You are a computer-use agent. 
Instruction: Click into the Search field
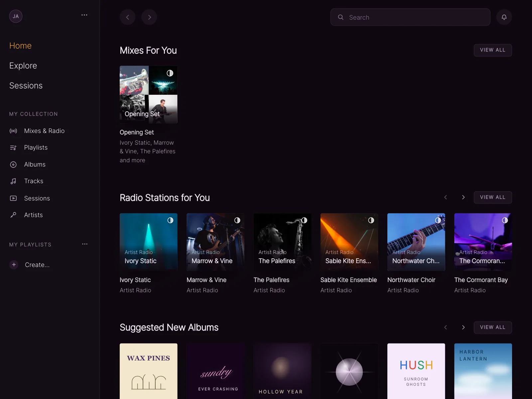point(410,17)
